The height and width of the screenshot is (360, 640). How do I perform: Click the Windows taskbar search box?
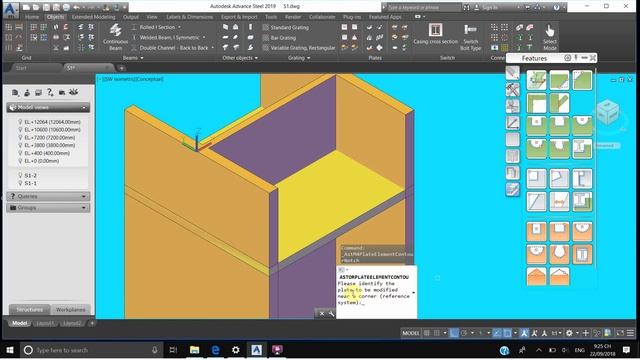[91, 350]
